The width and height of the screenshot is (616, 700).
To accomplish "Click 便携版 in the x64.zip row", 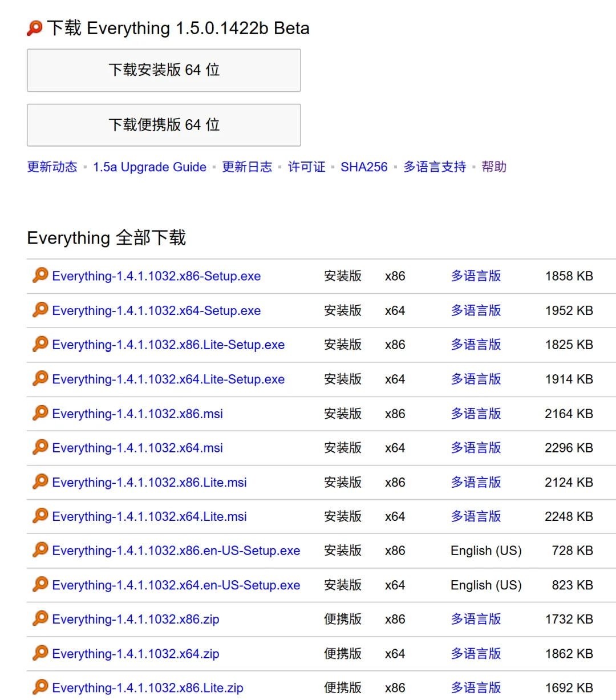I will coord(343,654).
